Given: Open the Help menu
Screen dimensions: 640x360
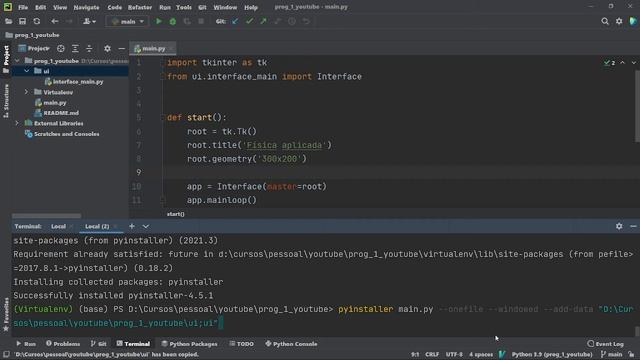Looking at the screenshot, I should [251, 7].
